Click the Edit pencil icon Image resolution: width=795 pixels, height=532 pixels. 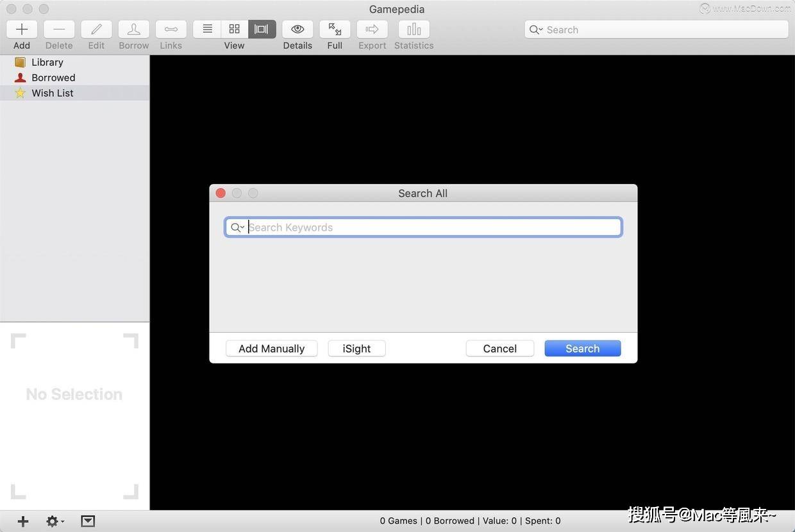[x=96, y=29]
